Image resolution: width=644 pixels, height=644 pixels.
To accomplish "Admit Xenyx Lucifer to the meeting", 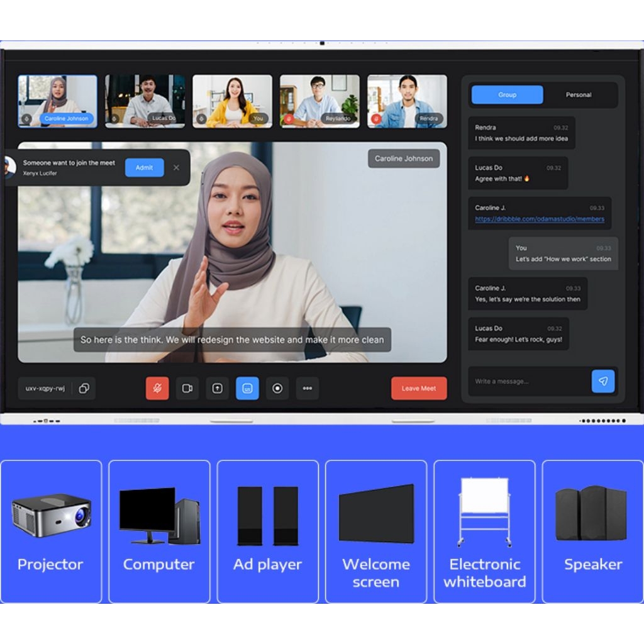I will pos(144,167).
